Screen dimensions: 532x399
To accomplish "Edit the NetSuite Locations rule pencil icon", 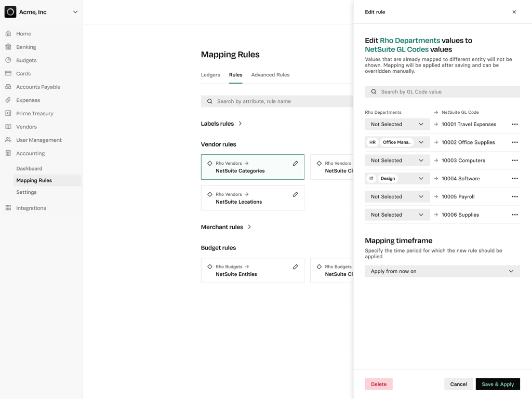I will (x=296, y=194).
